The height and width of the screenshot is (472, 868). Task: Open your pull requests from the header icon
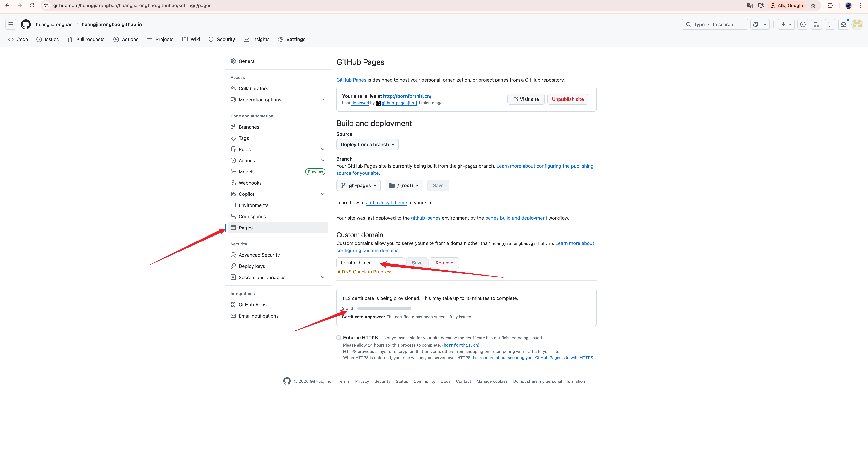pyautogui.click(x=816, y=24)
